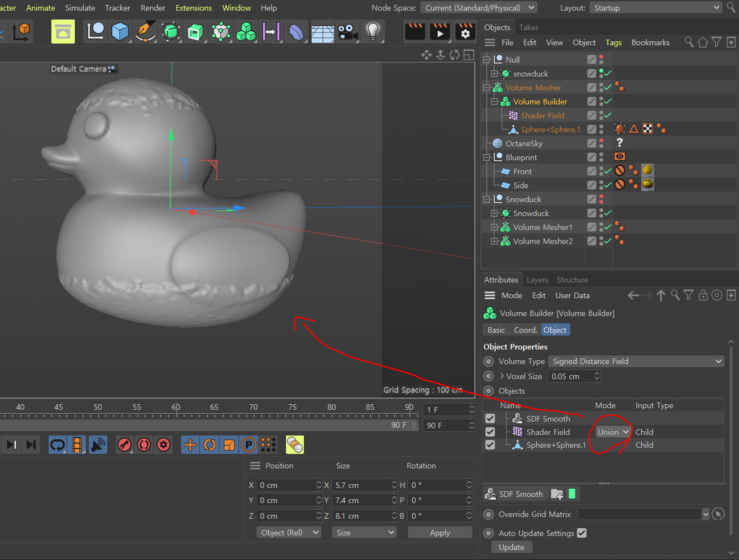The height and width of the screenshot is (560, 739).
Task: Open the Object (Rel) coordinate dropdown
Action: pyautogui.click(x=289, y=533)
